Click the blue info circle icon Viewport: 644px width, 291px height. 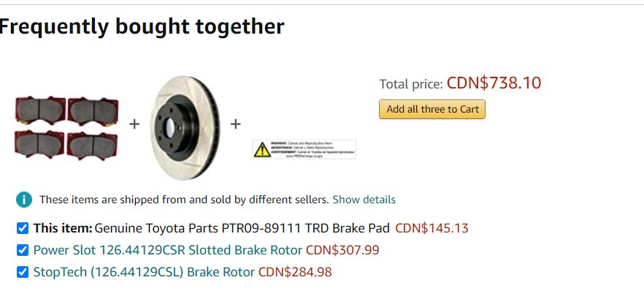24,200
